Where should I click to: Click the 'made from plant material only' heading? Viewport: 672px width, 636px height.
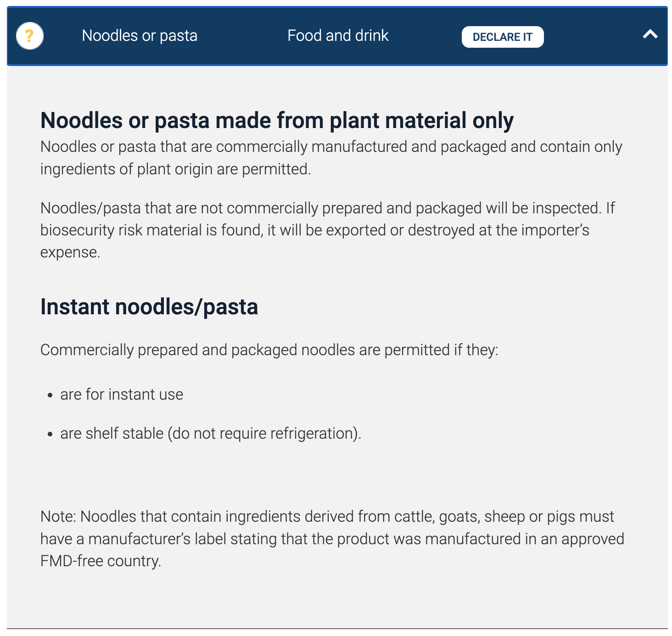click(277, 121)
